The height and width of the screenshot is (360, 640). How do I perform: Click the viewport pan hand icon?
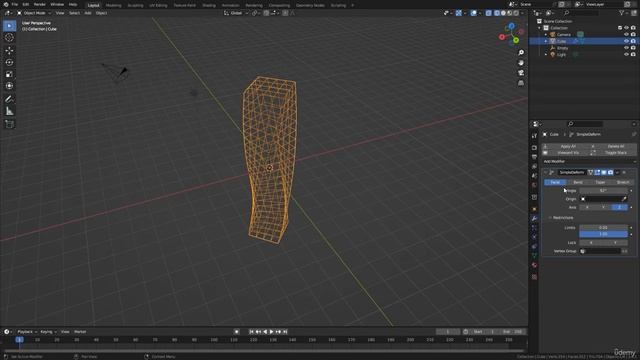click(x=521, y=63)
